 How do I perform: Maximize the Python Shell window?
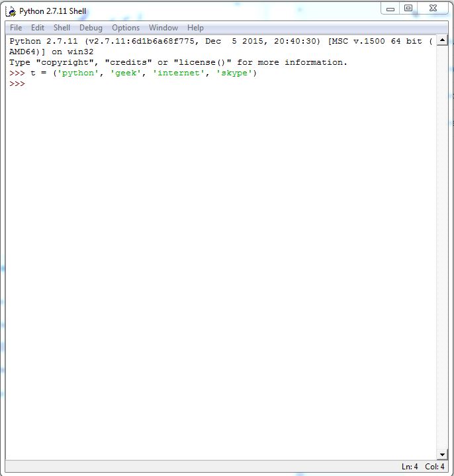(408, 8)
